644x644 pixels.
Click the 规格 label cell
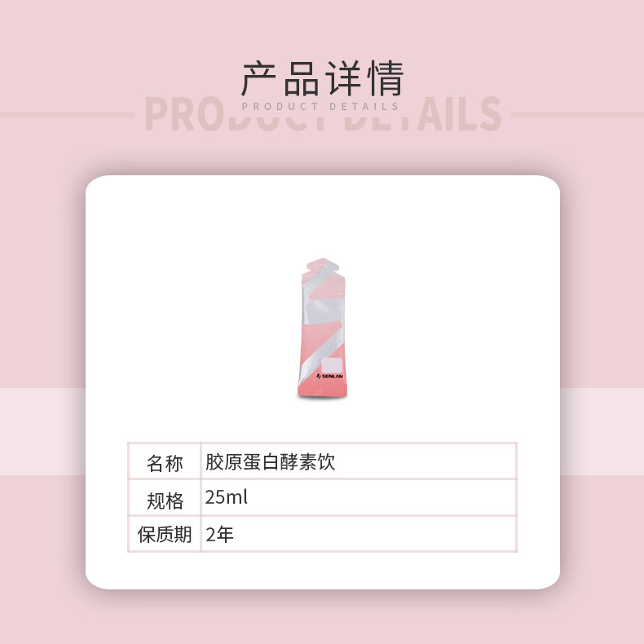[165, 498]
